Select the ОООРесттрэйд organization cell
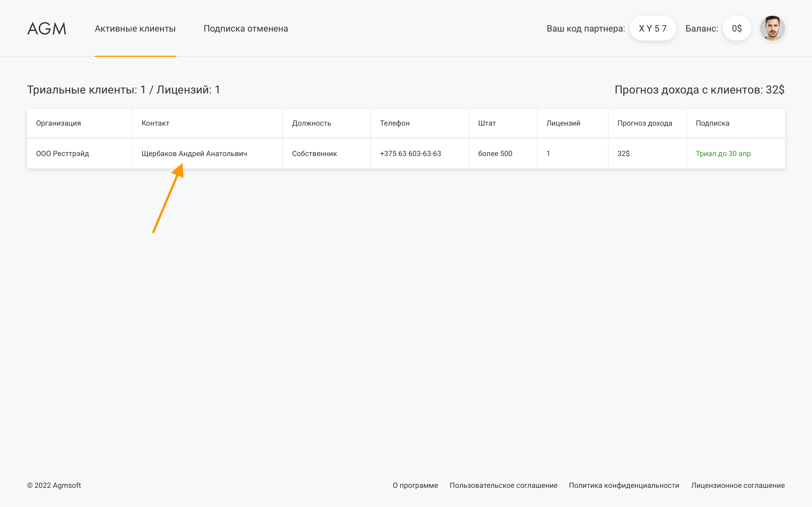This screenshot has width=812, height=507. coord(62,154)
